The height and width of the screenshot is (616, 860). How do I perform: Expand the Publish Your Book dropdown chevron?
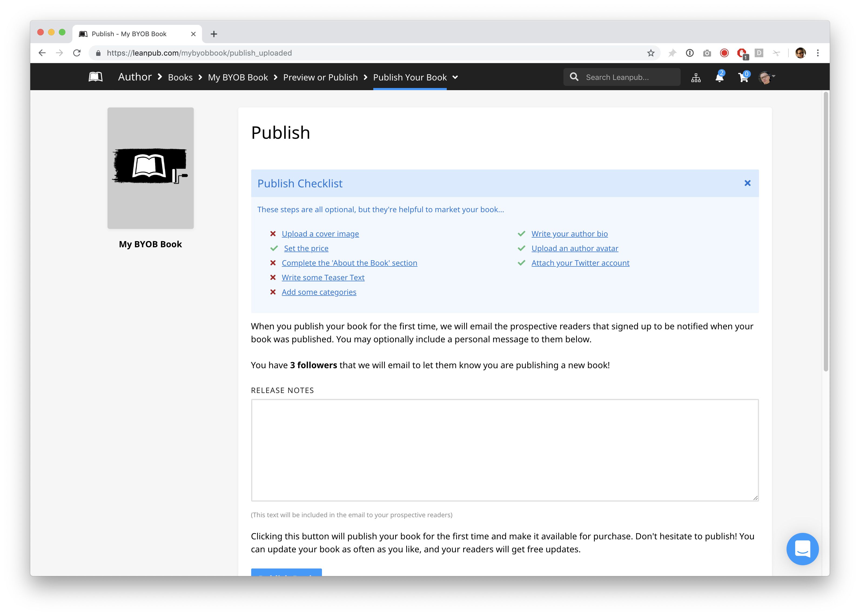[455, 77]
